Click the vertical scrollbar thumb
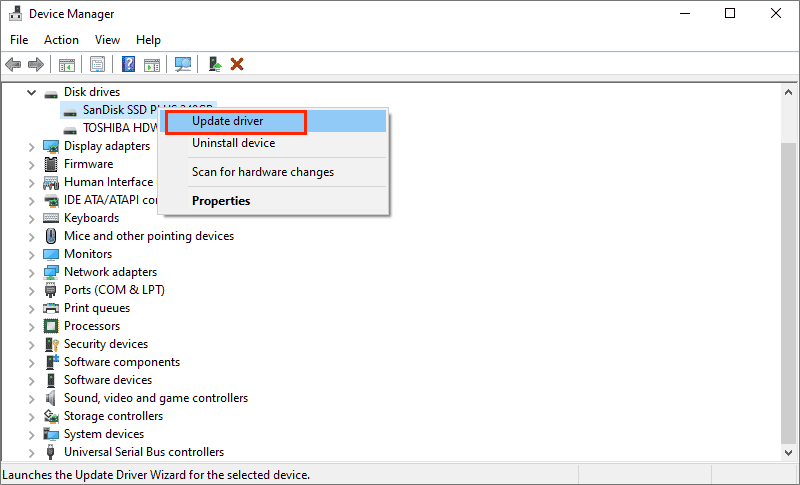 tap(788, 293)
